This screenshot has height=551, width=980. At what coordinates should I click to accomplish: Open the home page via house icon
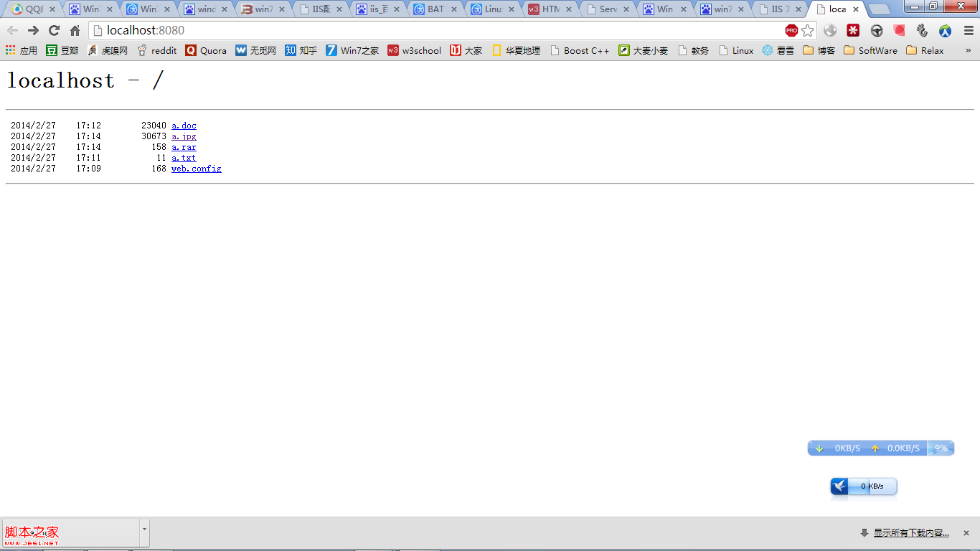tap(75, 31)
